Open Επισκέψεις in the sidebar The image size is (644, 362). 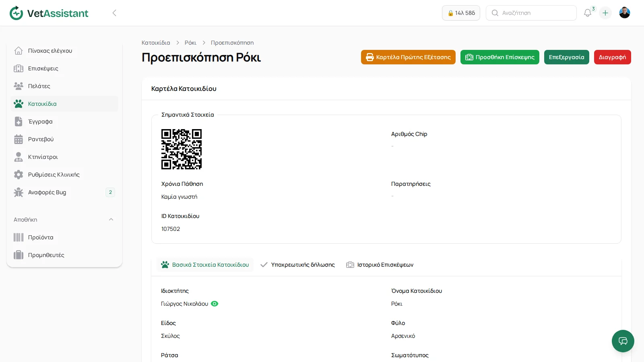pos(64,68)
